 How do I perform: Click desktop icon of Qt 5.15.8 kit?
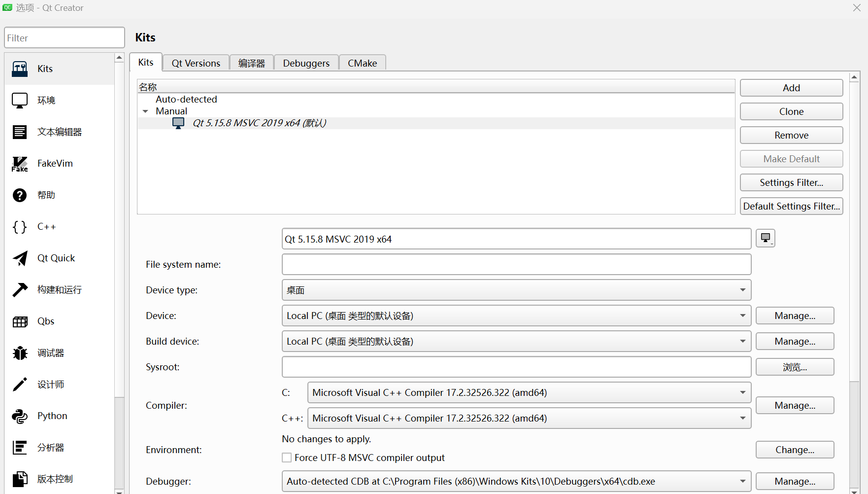[x=178, y=123]
